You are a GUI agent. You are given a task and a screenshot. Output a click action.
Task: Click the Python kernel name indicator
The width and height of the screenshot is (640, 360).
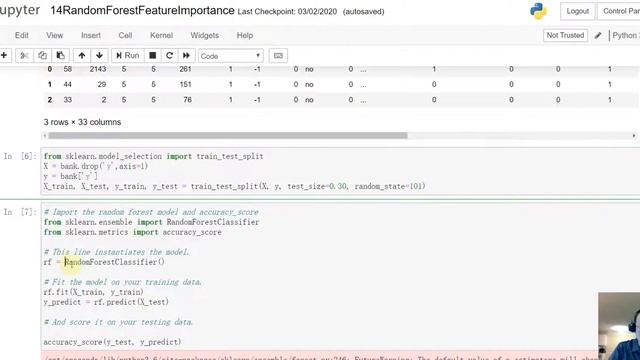626,36
